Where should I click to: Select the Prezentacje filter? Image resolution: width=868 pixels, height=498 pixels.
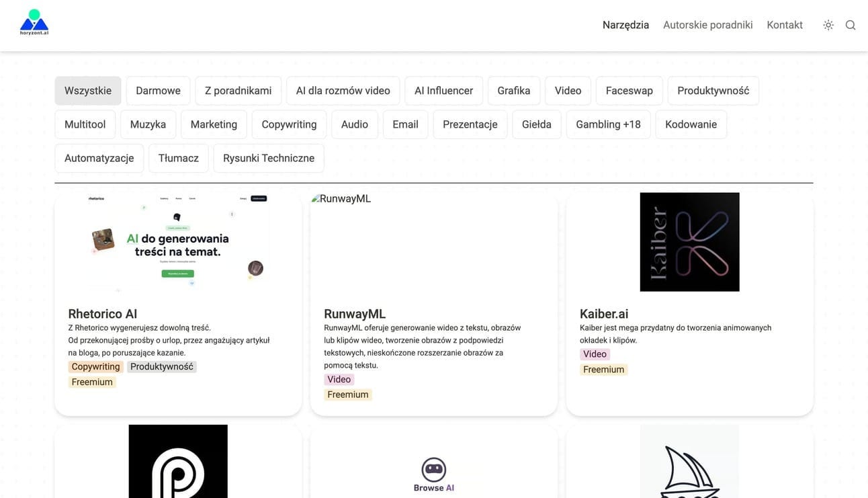pos(470,124)
